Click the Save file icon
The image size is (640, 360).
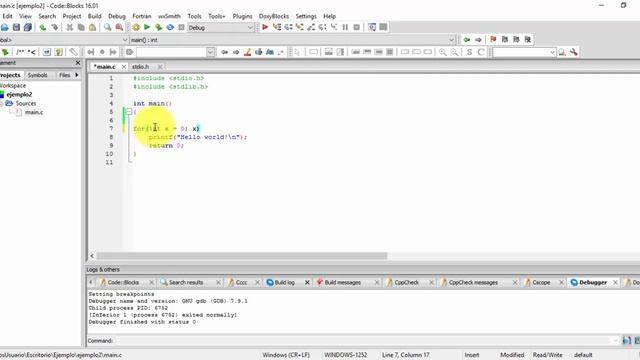(x=16, y=27)
